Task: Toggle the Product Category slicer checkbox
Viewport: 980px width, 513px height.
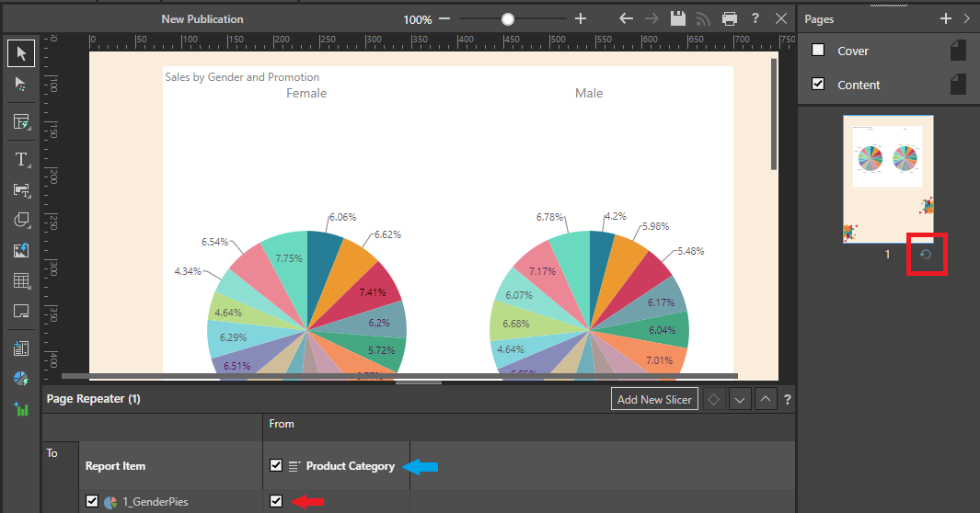Action: coord(276,466)
